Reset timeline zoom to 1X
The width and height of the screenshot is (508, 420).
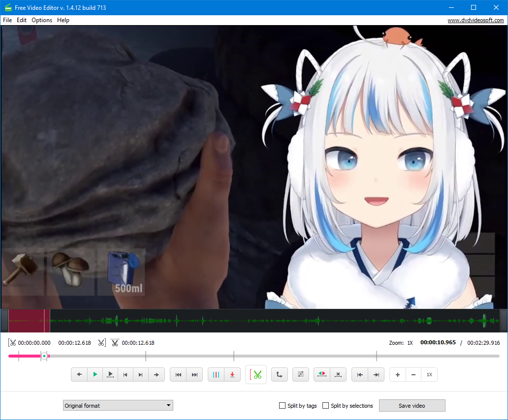coord(429,375)
